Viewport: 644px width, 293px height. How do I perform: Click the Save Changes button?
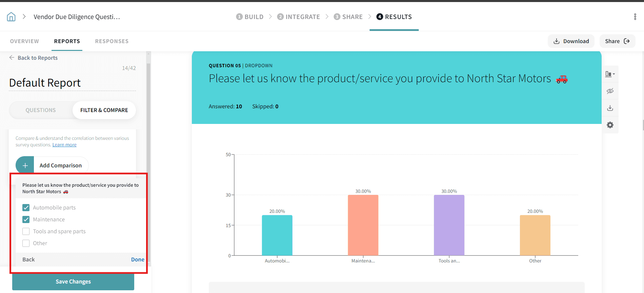[73, 281]
